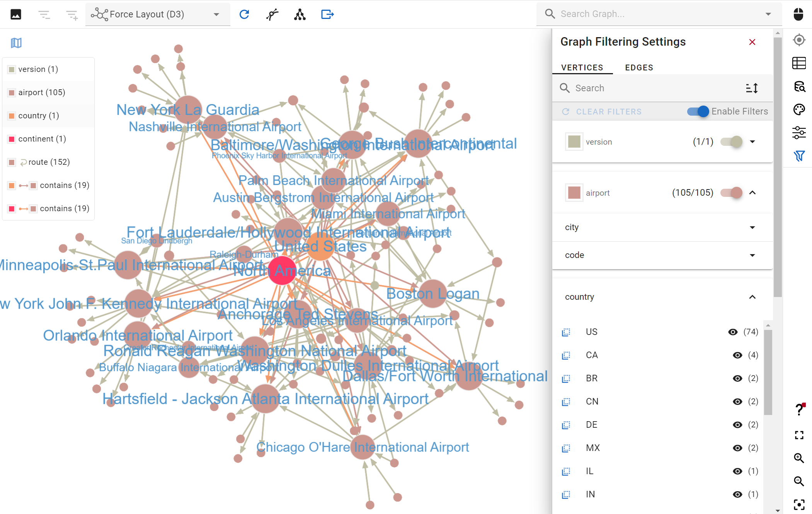The width and height of the screenshot is (812, 514).
Task: Switch to the EDGES tab
Action: 639,67
